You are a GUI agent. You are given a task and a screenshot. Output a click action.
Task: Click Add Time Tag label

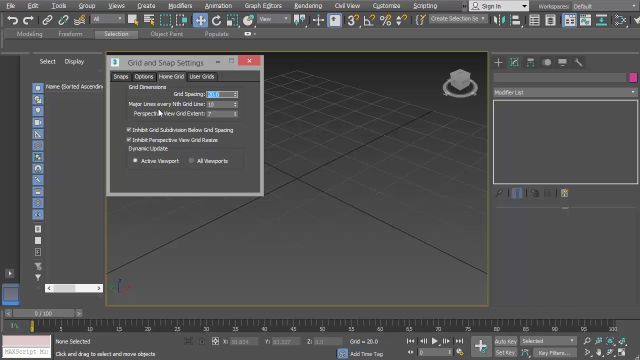click(367, 354)
